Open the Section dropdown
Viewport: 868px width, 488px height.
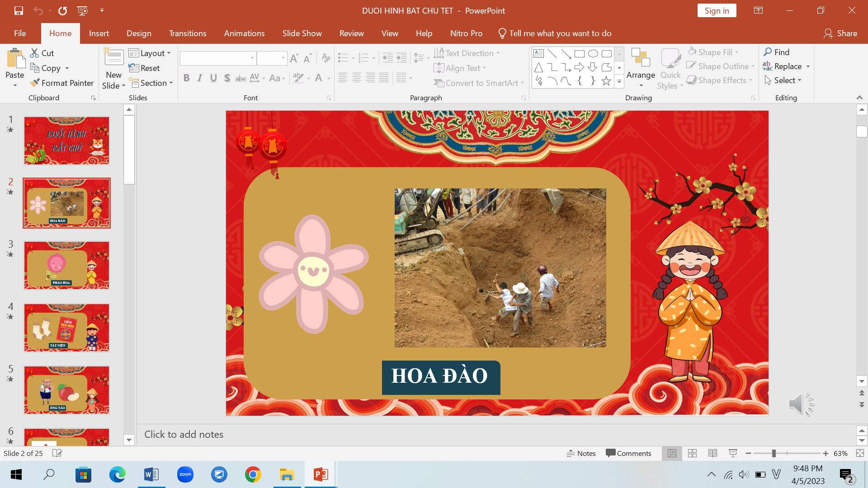tap(151, 83)
